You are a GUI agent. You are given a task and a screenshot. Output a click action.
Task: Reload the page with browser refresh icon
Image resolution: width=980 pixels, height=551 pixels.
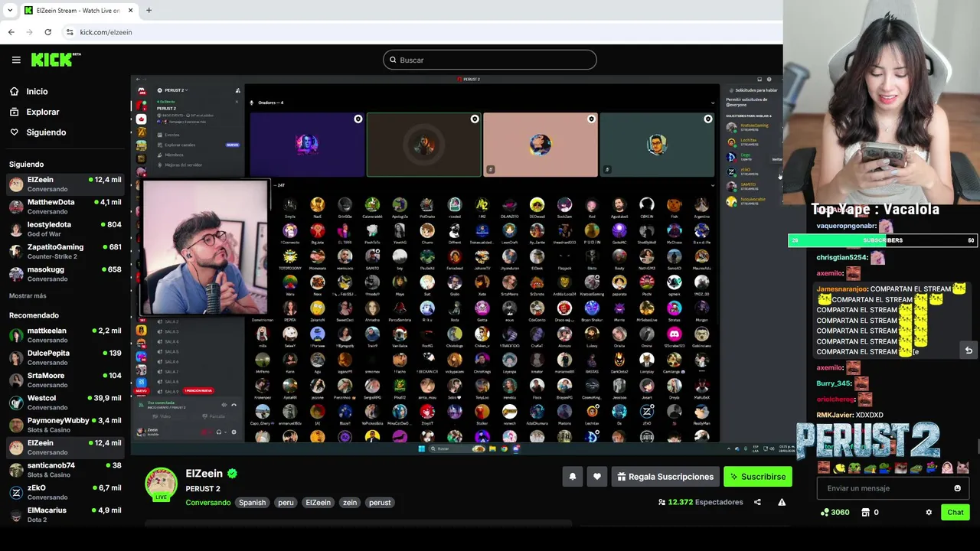[x=47, y=32]
